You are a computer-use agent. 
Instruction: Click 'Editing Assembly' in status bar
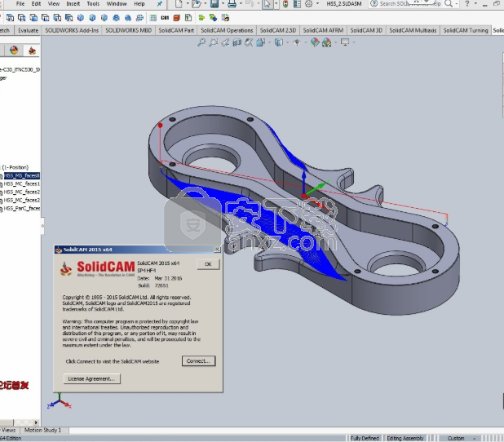pos(405,438)
